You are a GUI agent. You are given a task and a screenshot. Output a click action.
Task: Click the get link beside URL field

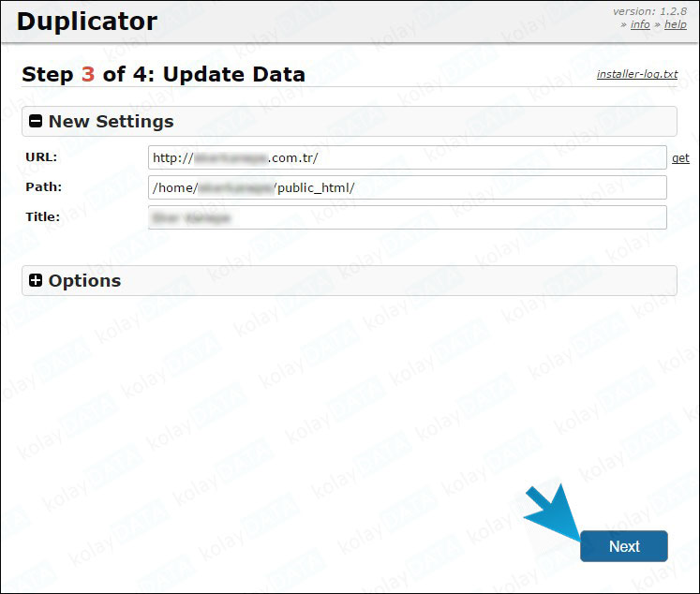(680, 158)
